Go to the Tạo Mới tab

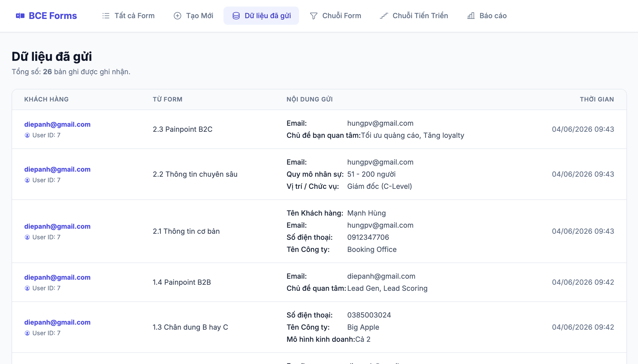coord(193,16)
